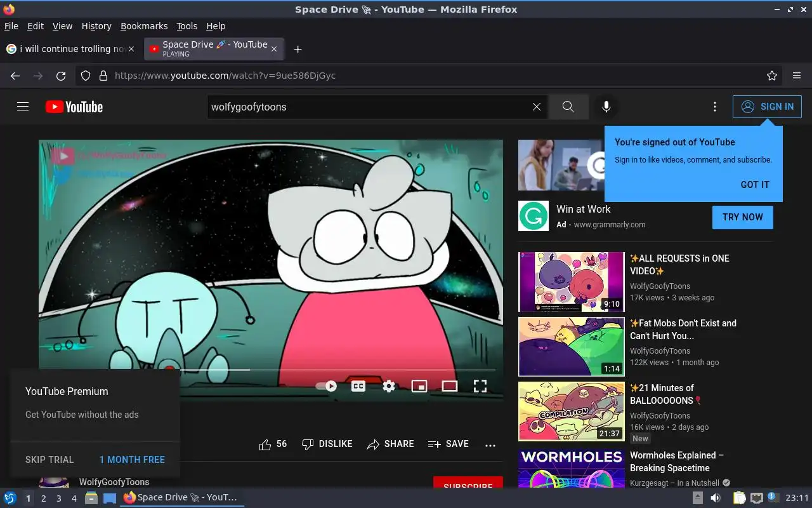Click SHARE under the video
This screenshot has height=508, width=812.
point(390,444)
